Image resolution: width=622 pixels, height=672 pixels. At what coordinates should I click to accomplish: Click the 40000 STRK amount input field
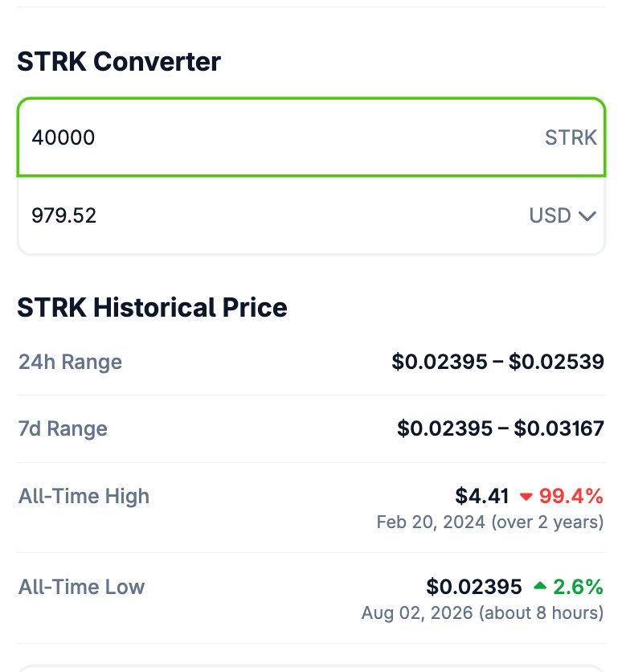coord(311,137)
